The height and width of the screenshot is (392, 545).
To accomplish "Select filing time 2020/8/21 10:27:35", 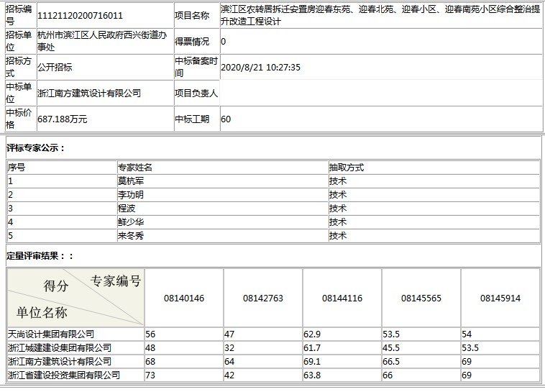I will [261, 67].
